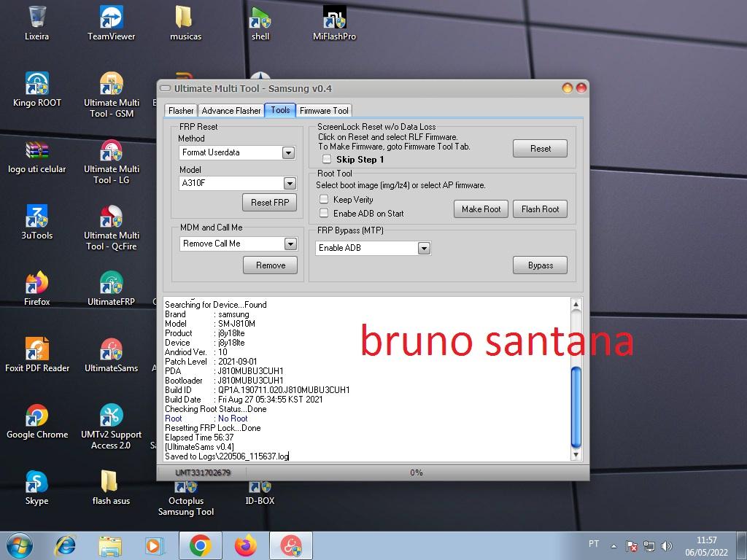This screenshot has height=560, width=747.
Task: Launch Kingo ROOT shortcut
Action: (36, 90)
